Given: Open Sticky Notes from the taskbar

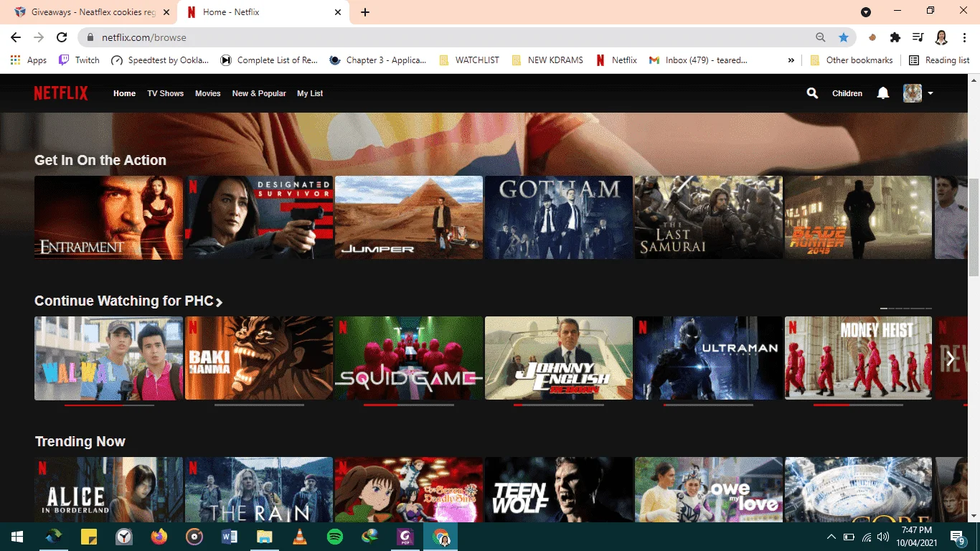Looking at the screenshot, I should click(89, 537).
